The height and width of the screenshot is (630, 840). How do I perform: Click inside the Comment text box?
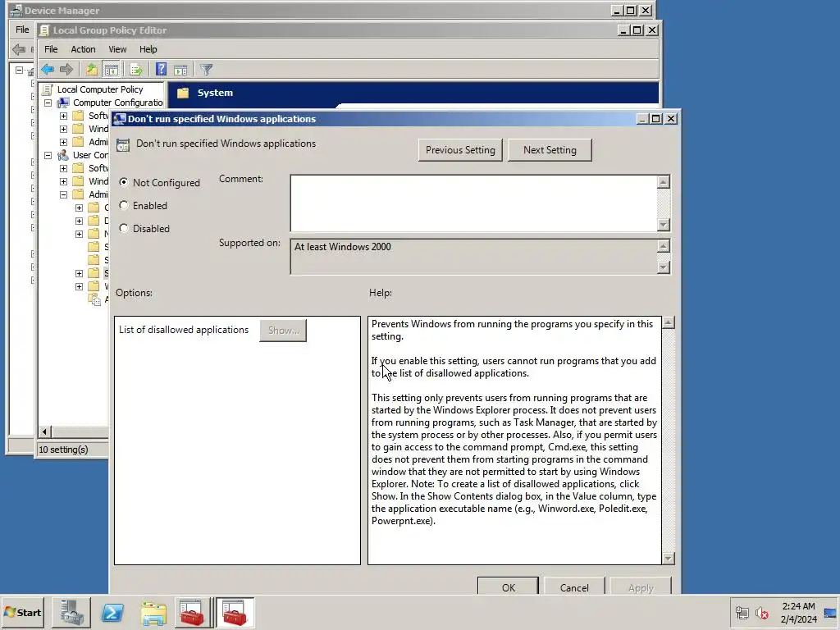473,203
